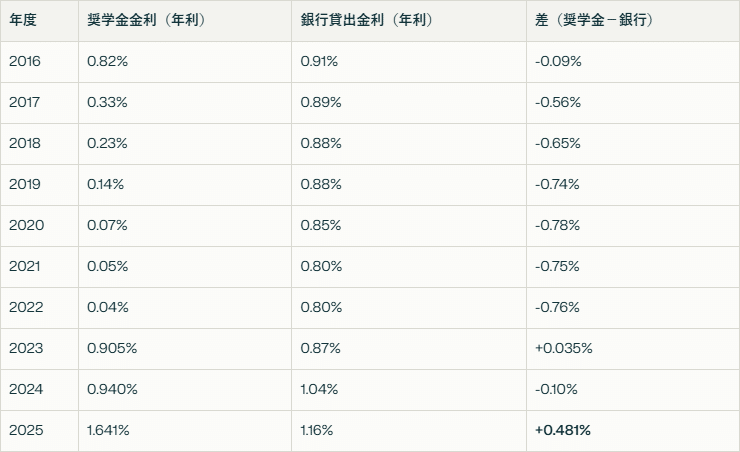Click the 1.16% bank rate cell
Viewport: 740px width, 452px height.
point(317,431)
